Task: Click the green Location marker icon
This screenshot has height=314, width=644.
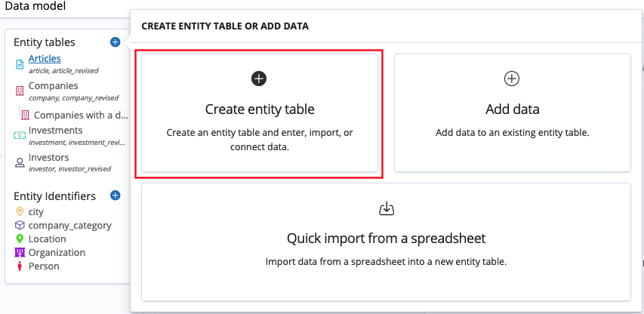Action: [20, 239]
